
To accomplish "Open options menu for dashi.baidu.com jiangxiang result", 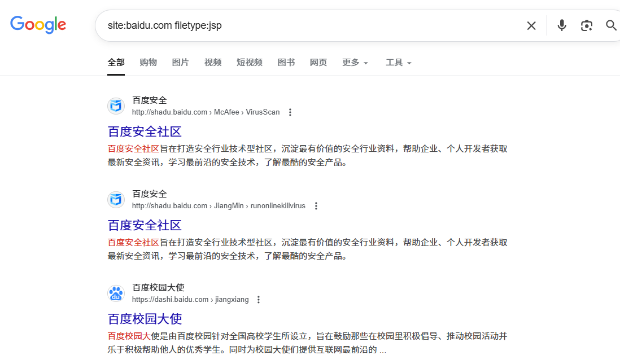I will tap(259, 300).
